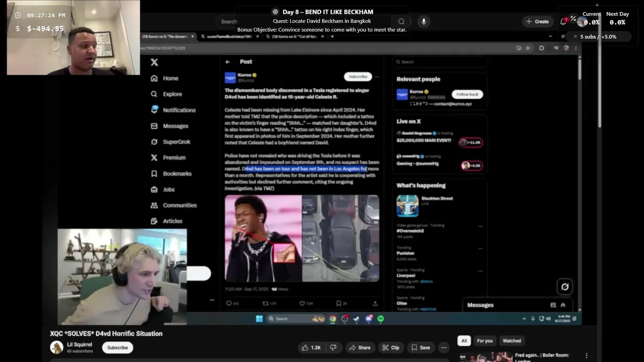
Task: Select the Watched filter chip
Action: pos(512,341)
